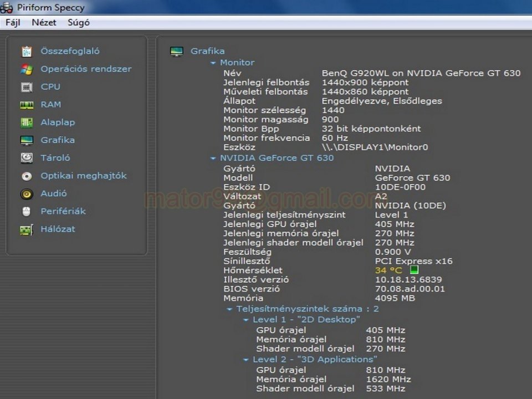Viewport: 532px width, 399px height.
Task: Click driver version 10.18.13.6839
Action: click(408, 279)
